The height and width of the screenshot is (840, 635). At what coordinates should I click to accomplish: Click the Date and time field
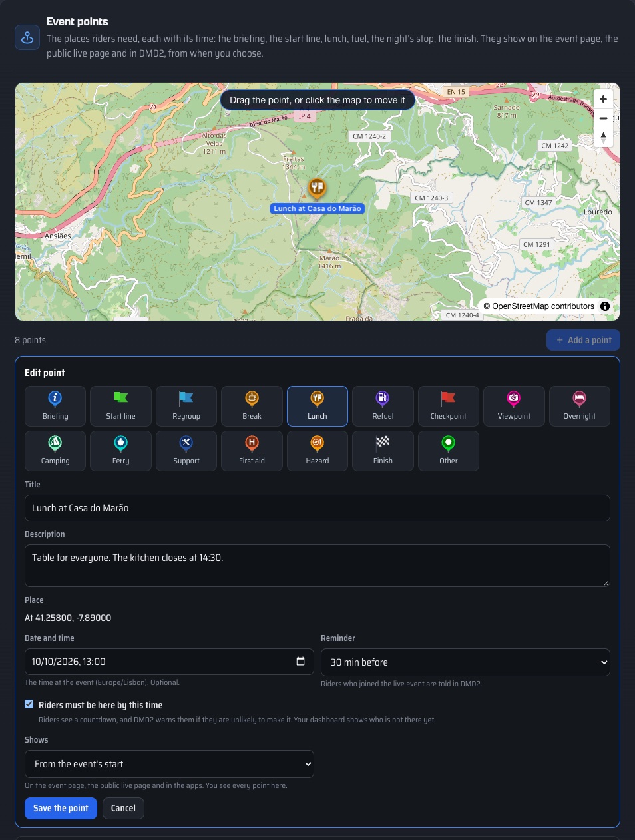tap(169, 662)
